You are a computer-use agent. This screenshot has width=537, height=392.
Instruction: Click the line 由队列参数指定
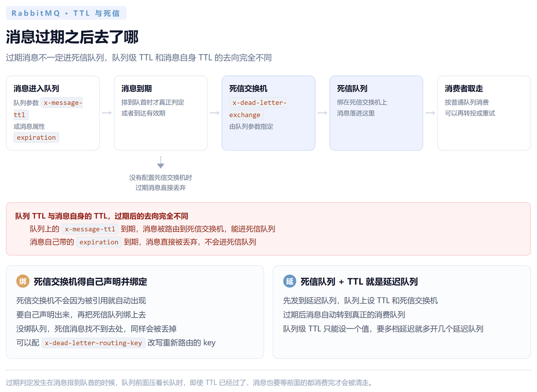coord(251,126)
